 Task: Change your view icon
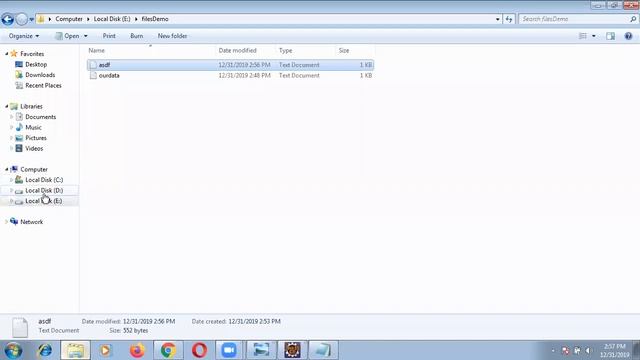click(583, 36)
